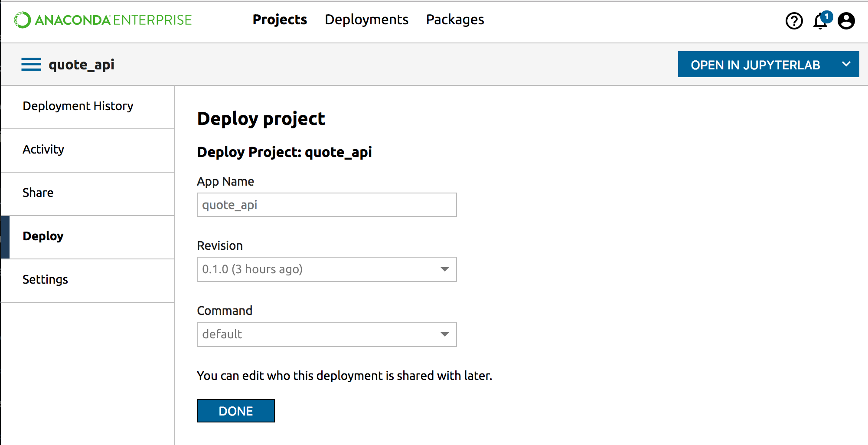Select the Deploy sidebar item

pos(43,236)
